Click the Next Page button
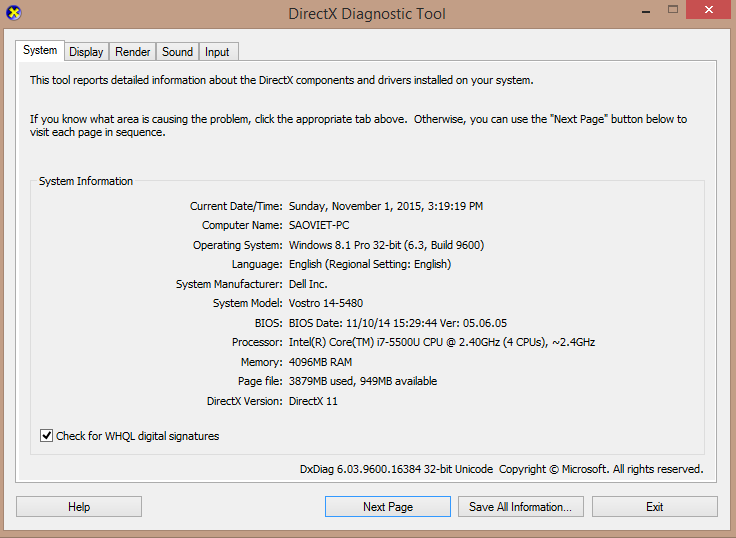The image size is (736, 538). [x=387, y=507]
